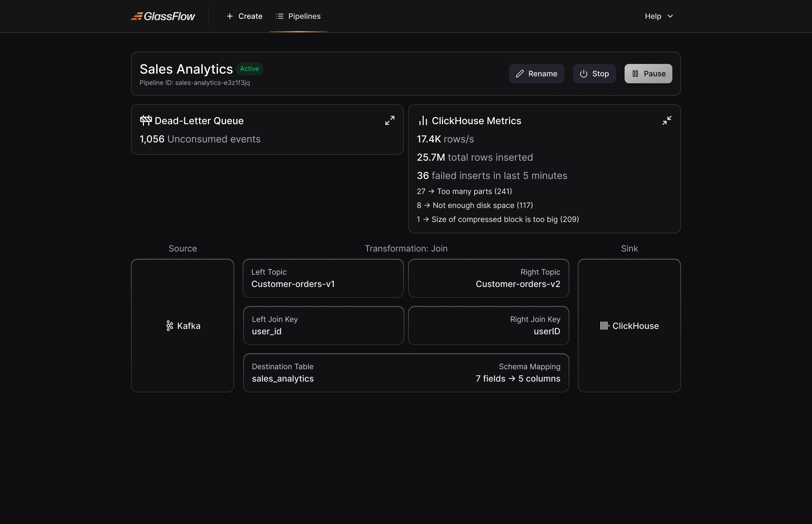812x524 pixels.
Task: Click the ClickHouse sink icon
Action: click(604, 326)
